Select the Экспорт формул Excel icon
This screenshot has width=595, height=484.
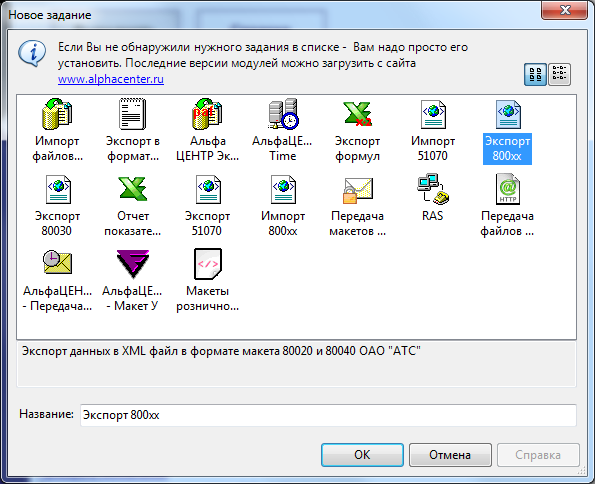(357, 114)
